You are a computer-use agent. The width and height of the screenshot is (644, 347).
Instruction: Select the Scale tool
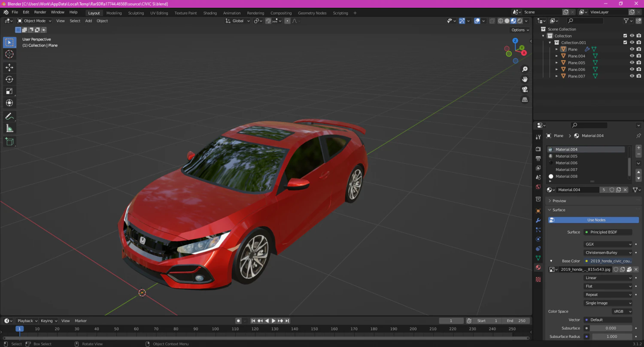(9, 91)
